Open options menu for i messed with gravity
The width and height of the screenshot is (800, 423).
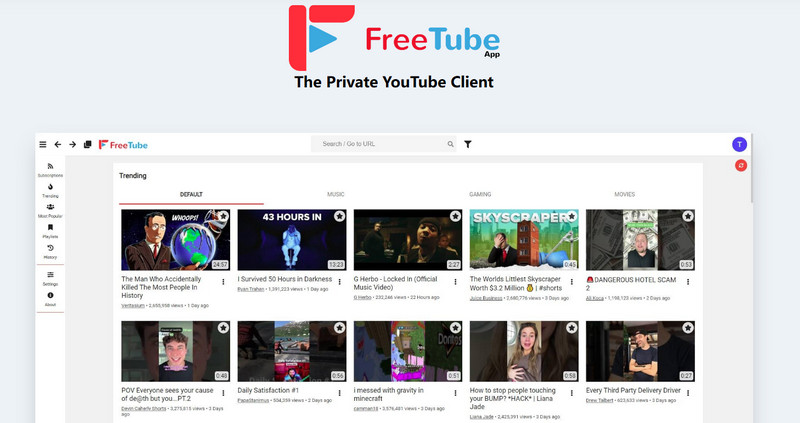pyautogui.click(x=456, y=393)
